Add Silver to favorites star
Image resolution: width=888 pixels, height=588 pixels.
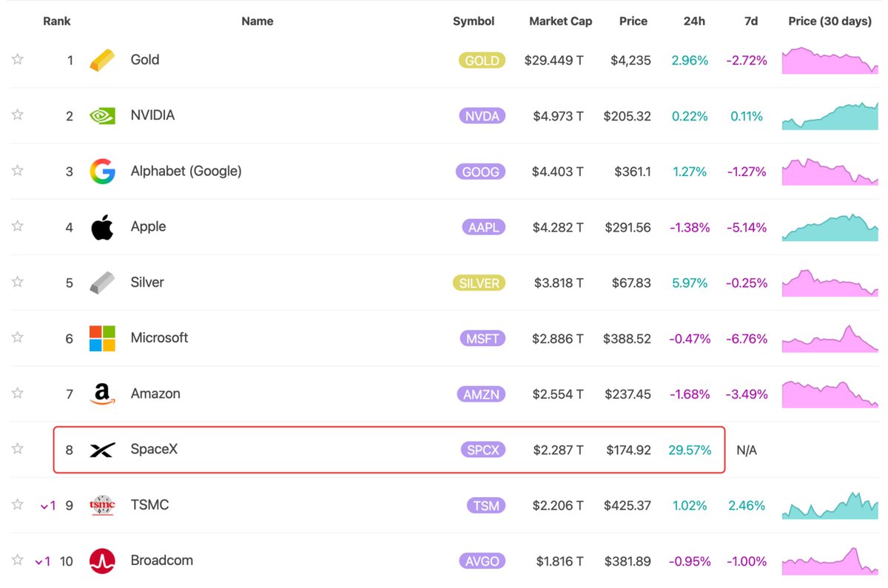point(18,282)
